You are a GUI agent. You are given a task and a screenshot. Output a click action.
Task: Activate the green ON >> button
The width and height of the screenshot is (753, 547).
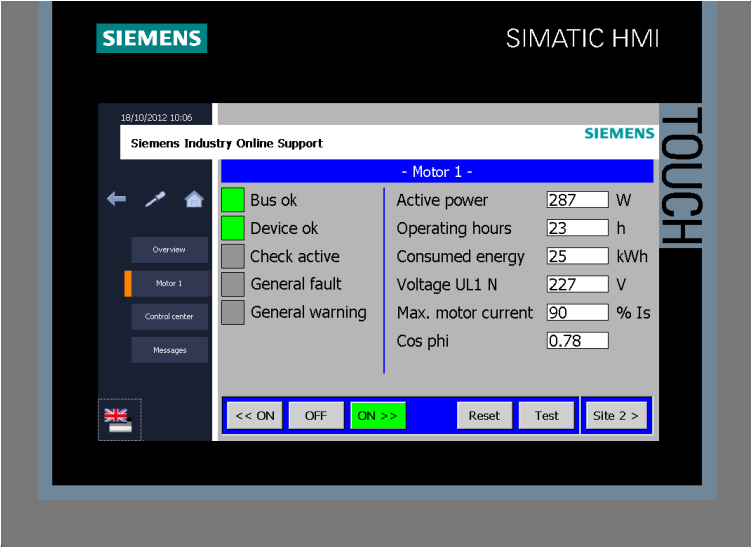pos(378,415)
